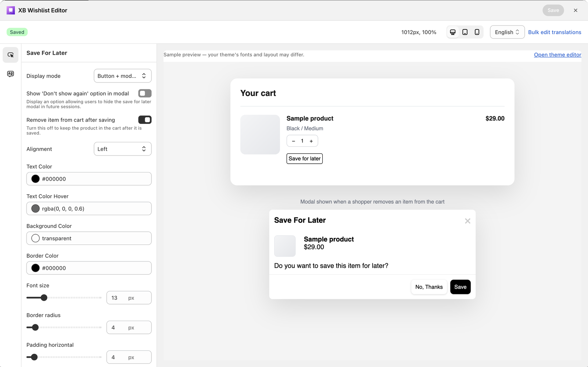Click Bulk edit translations link

(x=555, y=32)
